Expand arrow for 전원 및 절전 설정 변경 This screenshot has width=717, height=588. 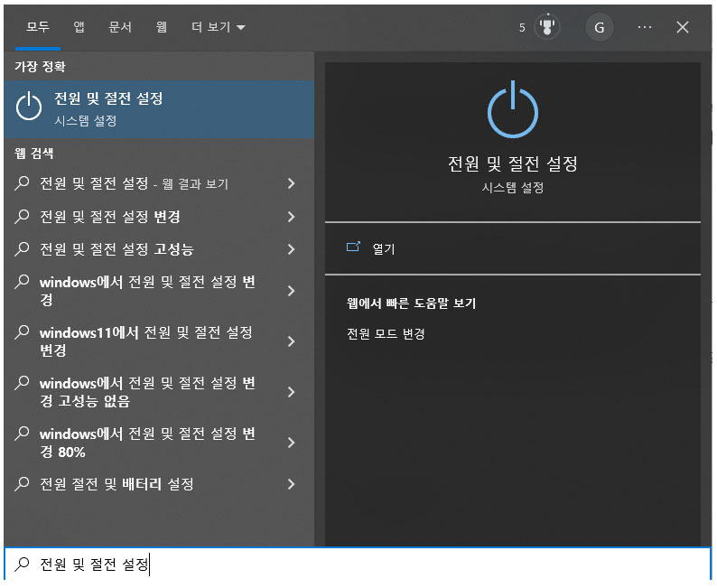pos(291,217)
